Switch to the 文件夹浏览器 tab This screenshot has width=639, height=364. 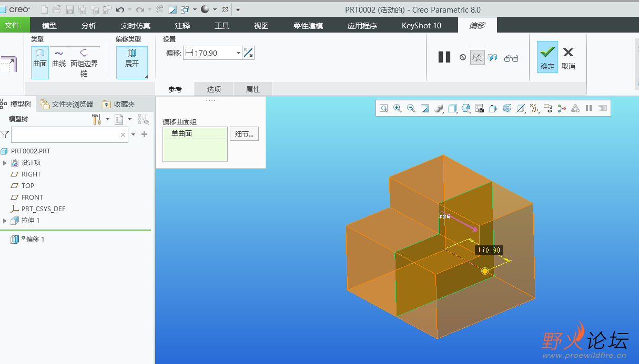tap(66, 104)
